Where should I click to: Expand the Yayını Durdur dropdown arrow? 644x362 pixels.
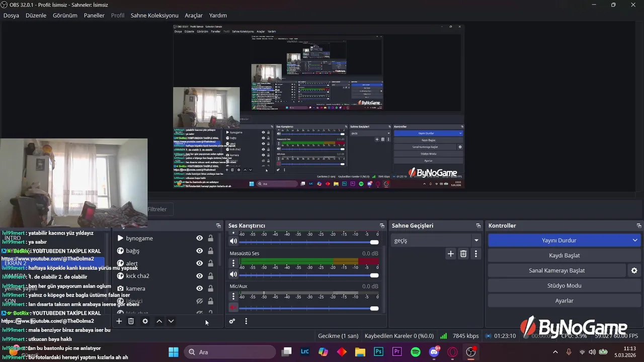pos(635,240)
